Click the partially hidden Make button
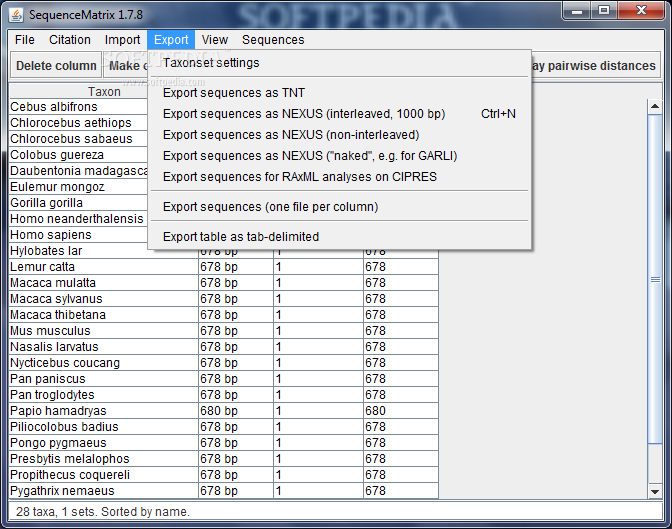 (x=126, y=66)
